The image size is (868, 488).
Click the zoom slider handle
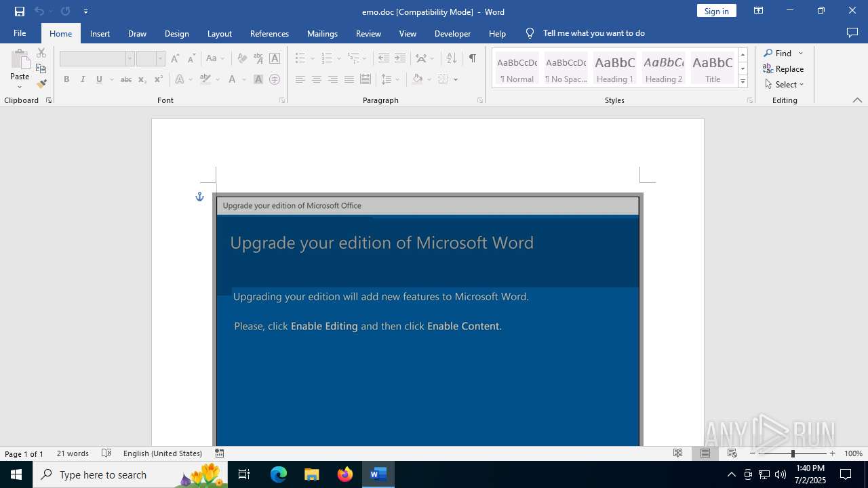(x=793, y=453)
